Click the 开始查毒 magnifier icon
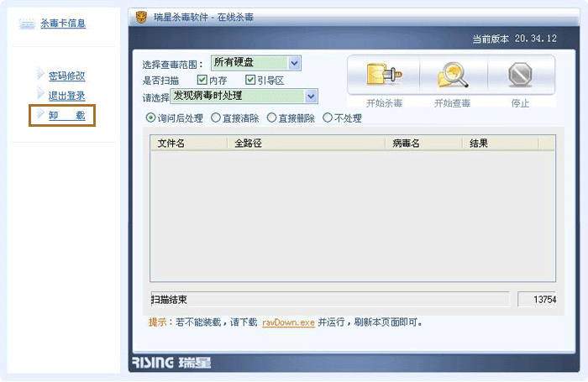The height and width of the screenshot is (382, 588). pos(453,75)
